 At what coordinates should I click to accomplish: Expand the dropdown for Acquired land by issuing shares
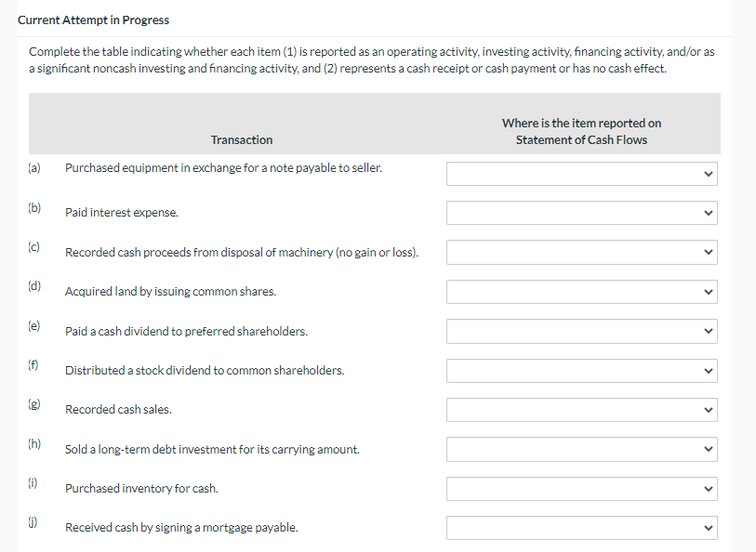tap(581, 291)
